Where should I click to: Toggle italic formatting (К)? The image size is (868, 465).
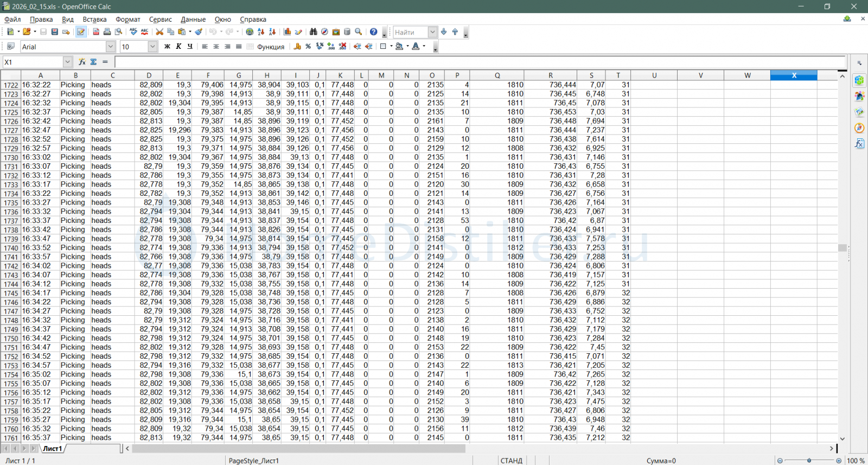tap(178, 47)
